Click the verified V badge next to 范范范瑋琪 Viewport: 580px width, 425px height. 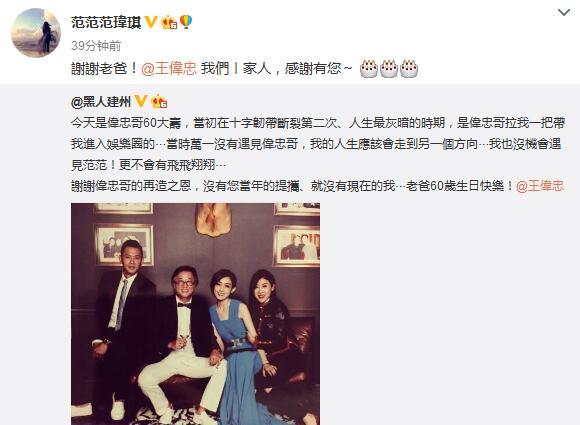click(x=151, y=22)
